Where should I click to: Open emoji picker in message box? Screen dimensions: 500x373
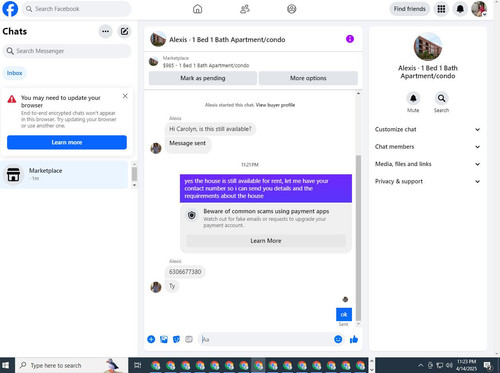coord(338,339)
